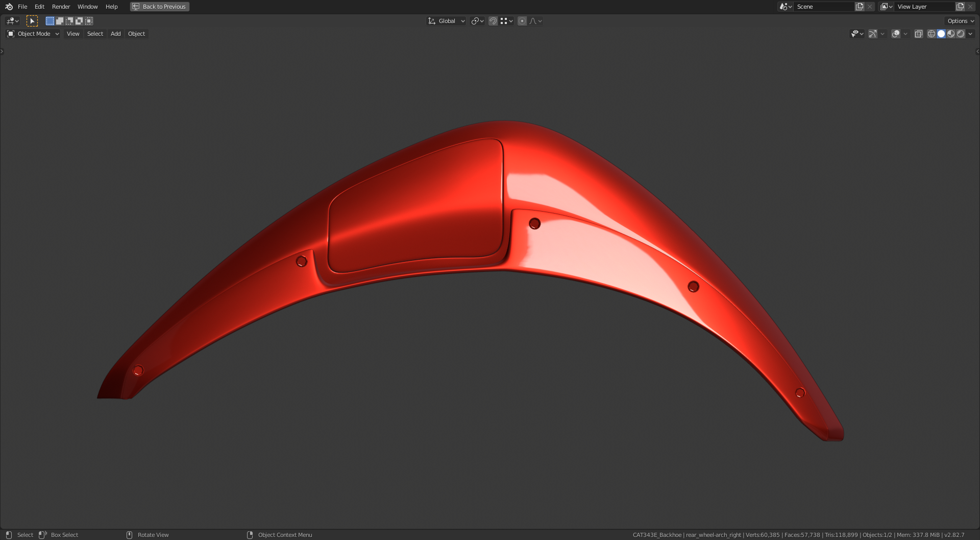This screenshot has width=980, height=540.
Task: Choose the Subtract selection mode icon
Action: [69, 21]
